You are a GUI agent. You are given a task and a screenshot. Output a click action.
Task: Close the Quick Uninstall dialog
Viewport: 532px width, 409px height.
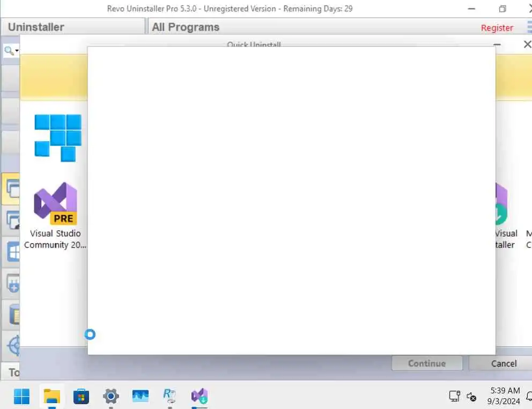pos(527,45)
